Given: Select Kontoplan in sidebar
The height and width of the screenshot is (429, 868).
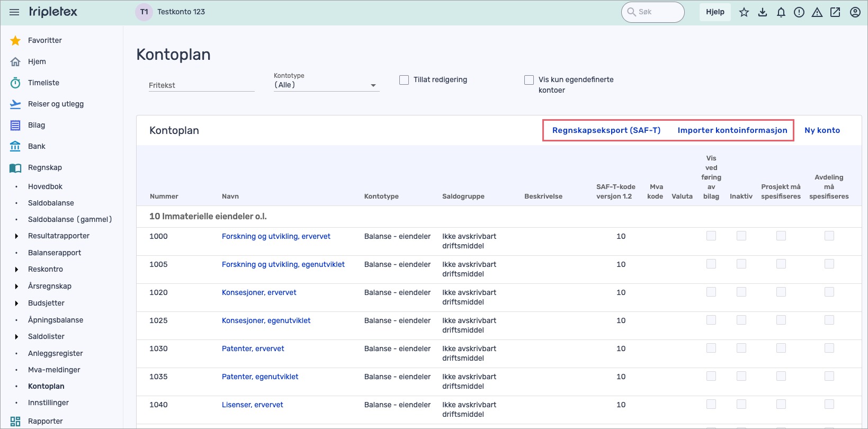Looking at the screenshot, I should click(46, 386).
